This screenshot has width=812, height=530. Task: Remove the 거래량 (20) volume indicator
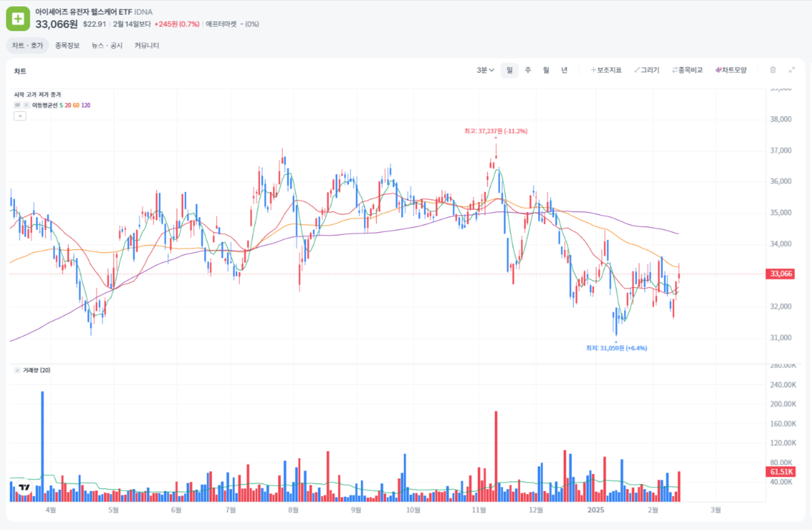pyautogui.click(x=18, y=370)
